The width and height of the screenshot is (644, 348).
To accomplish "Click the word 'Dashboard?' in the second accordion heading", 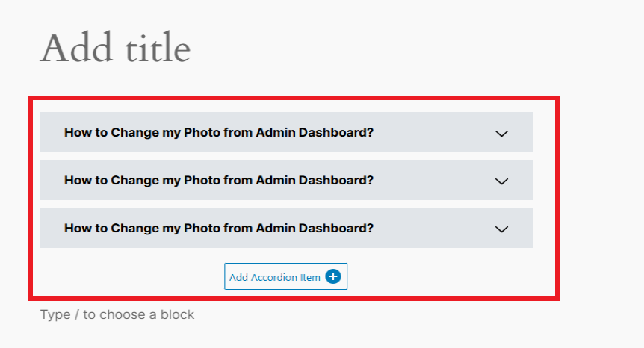I will (x=336, y=180).
